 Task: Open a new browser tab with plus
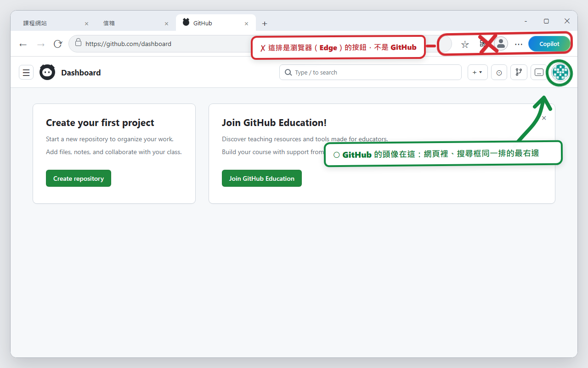265,23
